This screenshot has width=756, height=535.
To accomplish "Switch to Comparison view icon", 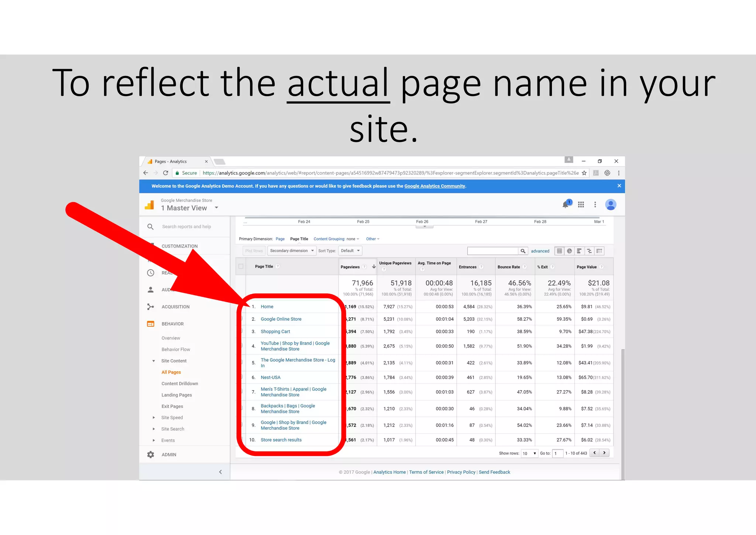I will click(x=589, y=251).
